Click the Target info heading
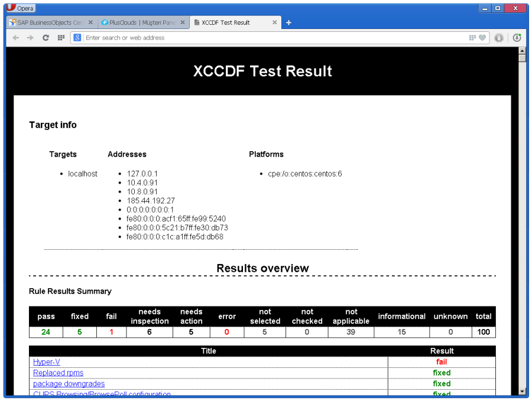 click(53, 125)
